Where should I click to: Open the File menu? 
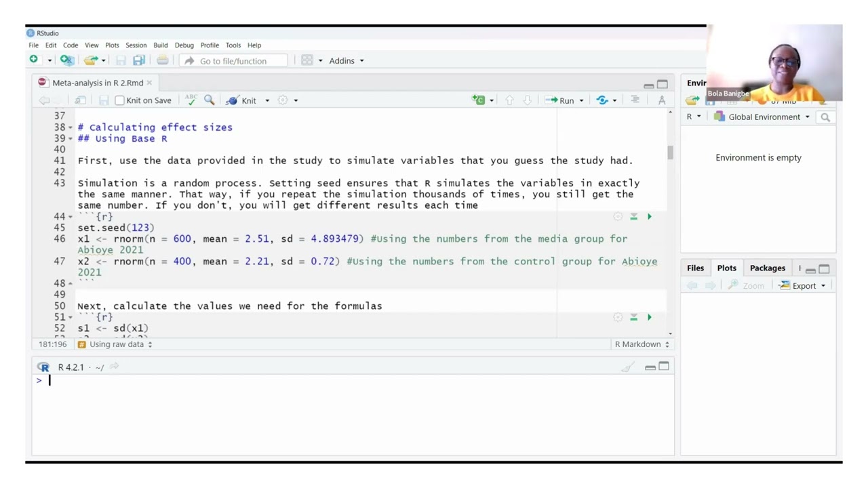click(33, 45)
